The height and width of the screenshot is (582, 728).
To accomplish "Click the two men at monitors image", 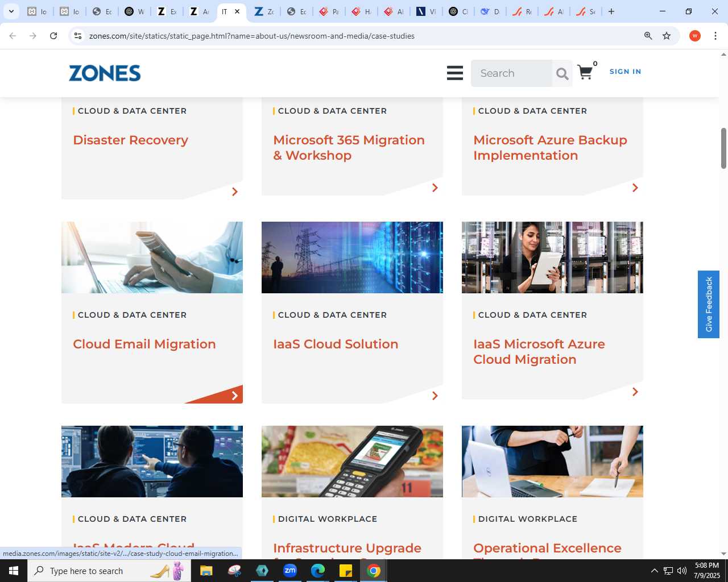I will (152, 462).
